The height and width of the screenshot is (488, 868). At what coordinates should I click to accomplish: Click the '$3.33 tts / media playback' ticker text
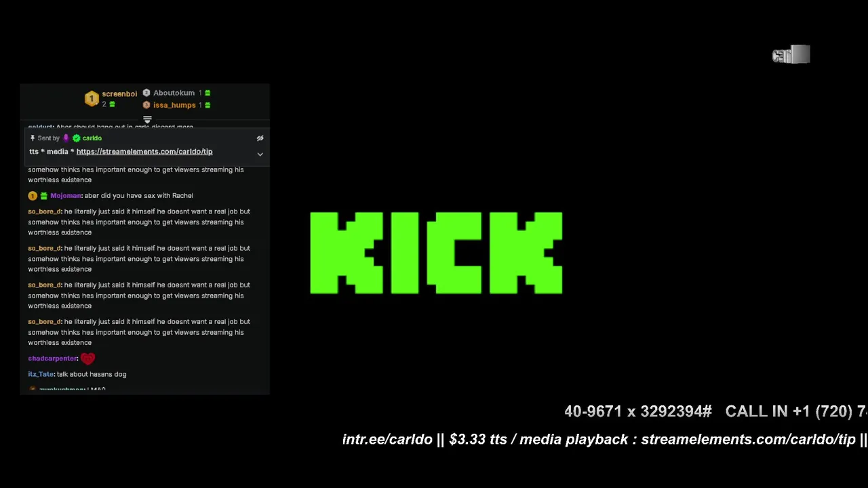(540, 439)
